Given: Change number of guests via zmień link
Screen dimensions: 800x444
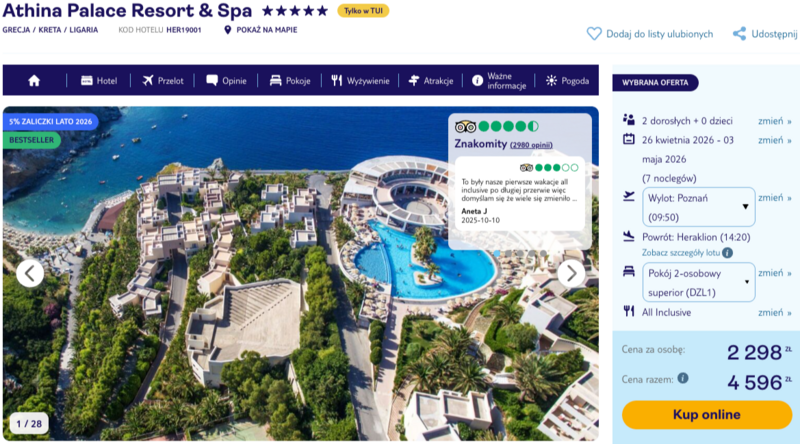Looking at the screenshot, I should click(x=774, y=121).
